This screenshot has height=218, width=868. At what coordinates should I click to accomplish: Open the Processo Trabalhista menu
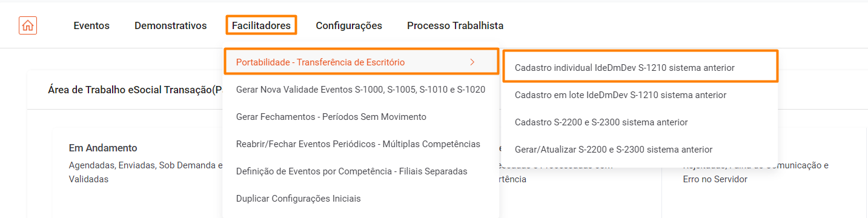(455, 25)
